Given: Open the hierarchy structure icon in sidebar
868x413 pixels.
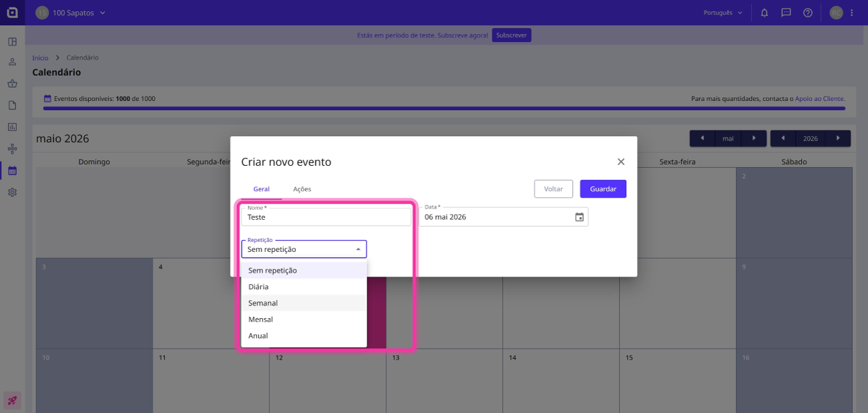Looking at the screenshot, I should 12,149.
